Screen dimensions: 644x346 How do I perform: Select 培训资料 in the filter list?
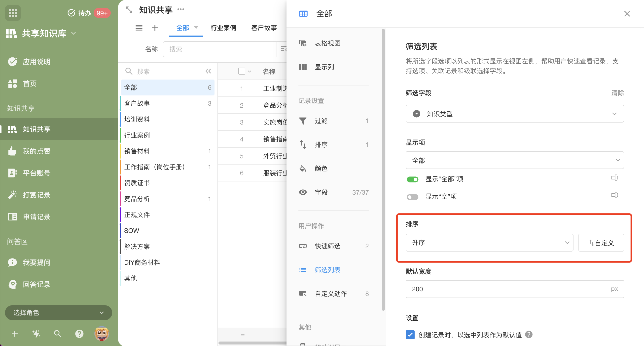click(x=168, y=119)
